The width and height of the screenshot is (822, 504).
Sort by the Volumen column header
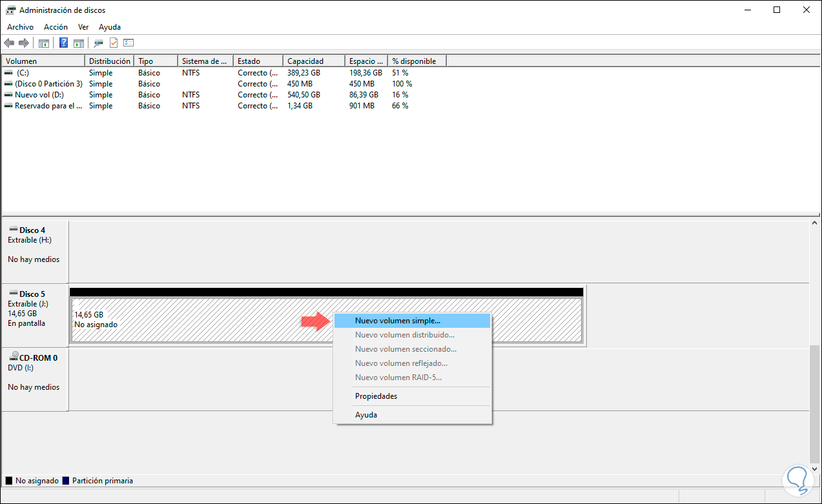[43, 61]
